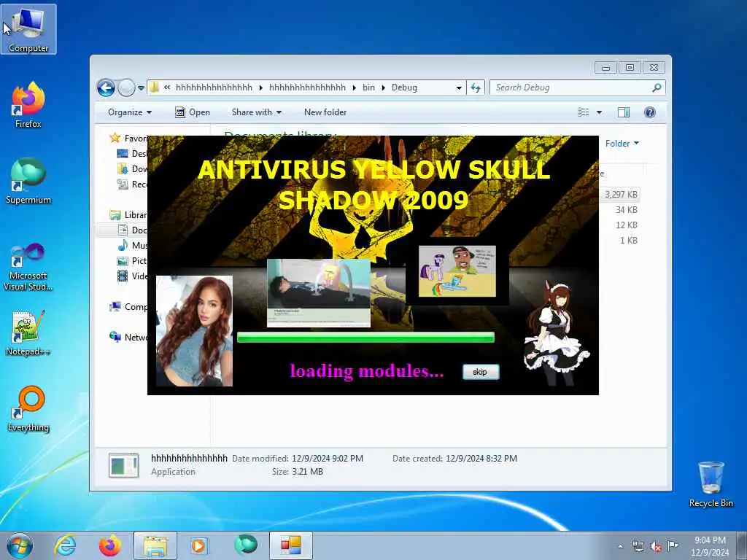Select the 3,297 KB file size row
Viewport: 747px width, 560px height.
(x=620, y=194)
